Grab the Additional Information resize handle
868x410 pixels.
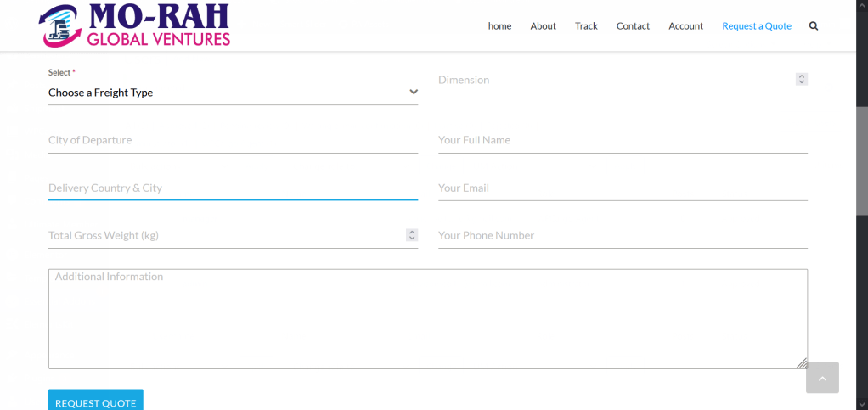point(802,362)
